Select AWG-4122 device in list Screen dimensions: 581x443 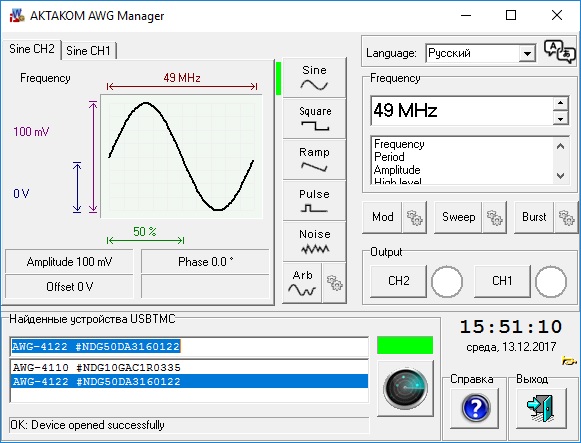pyautogui.click(x=189, y=382)
